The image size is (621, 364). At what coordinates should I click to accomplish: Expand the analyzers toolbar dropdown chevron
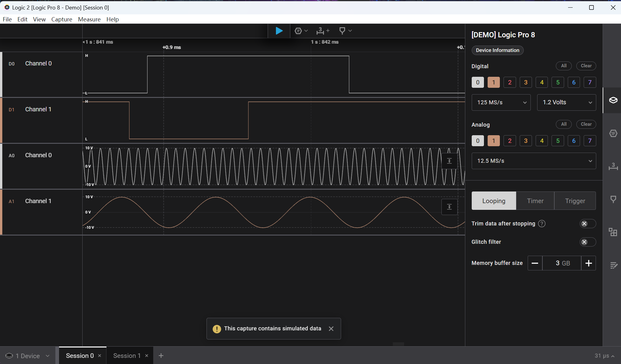point(306,31)
